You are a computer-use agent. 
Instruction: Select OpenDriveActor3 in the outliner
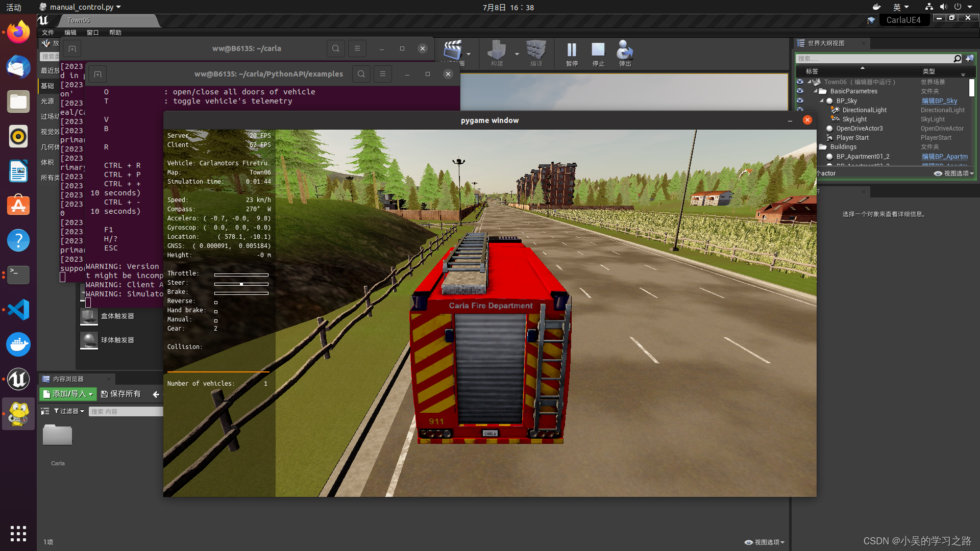coord(859,129)
